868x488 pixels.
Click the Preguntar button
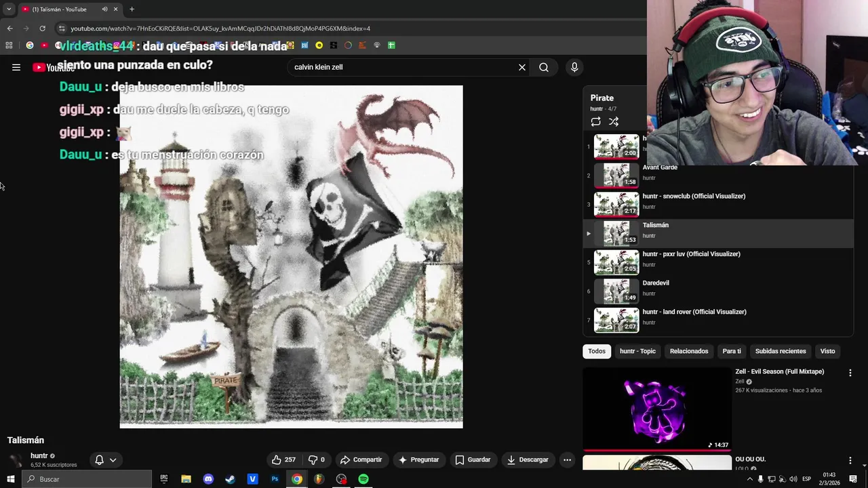[x=418, y=460]
